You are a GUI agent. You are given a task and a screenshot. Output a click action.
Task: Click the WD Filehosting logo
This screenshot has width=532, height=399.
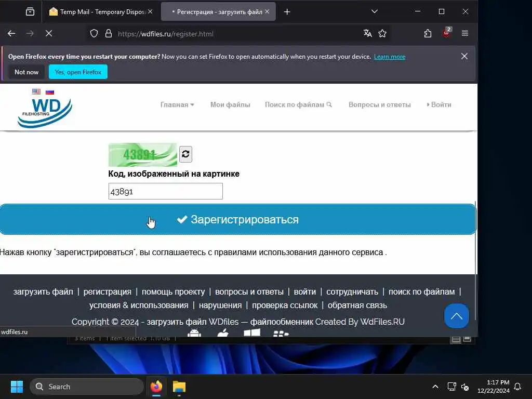click(x=45, y=113)
